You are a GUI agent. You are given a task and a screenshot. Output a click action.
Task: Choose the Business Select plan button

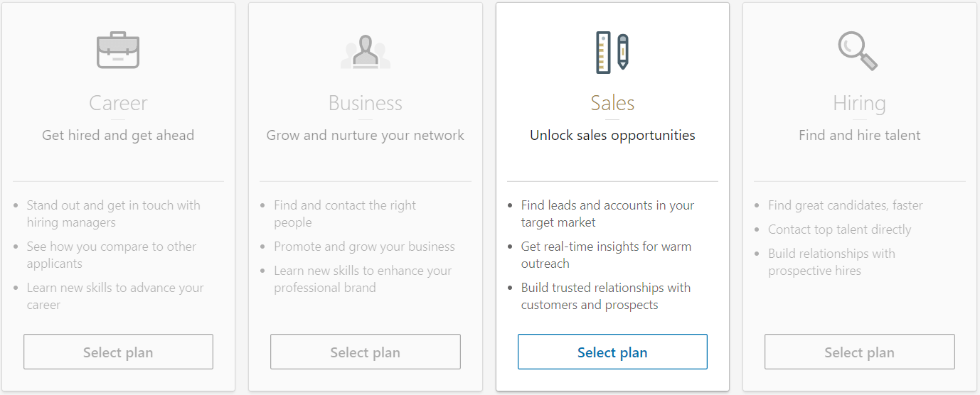coord(365,352)
